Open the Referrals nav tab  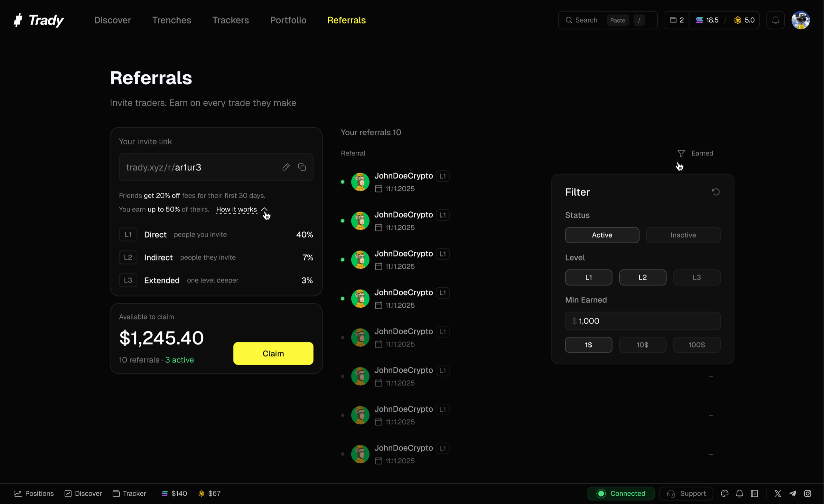pos(346,20)
